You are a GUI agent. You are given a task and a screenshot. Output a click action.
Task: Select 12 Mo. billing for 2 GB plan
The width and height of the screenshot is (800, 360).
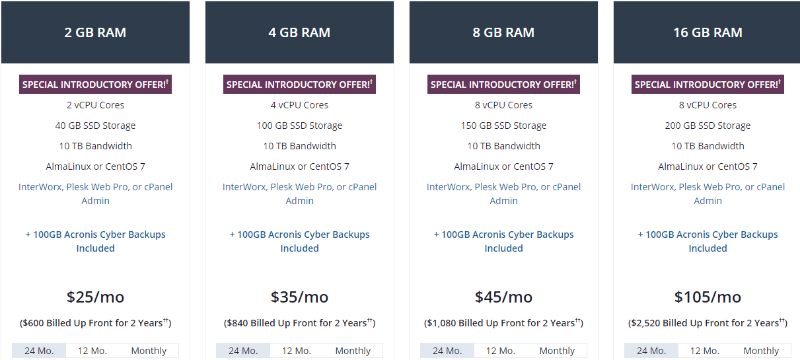(x=92, y=351)
